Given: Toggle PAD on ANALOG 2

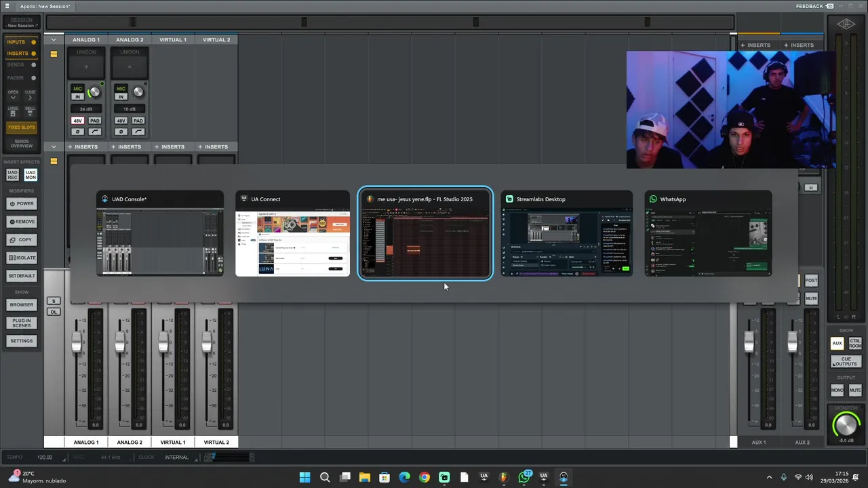Looking at the screenshot, I should pos(138,121).
